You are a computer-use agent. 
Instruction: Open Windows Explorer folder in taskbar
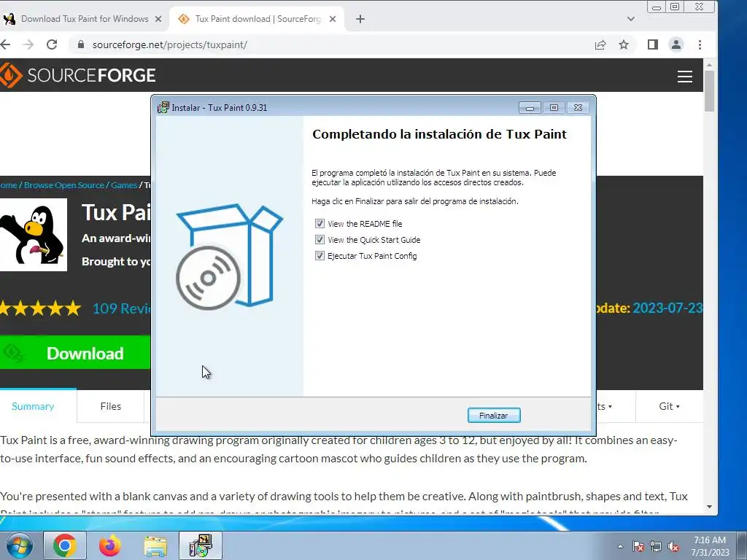(155, 545)
